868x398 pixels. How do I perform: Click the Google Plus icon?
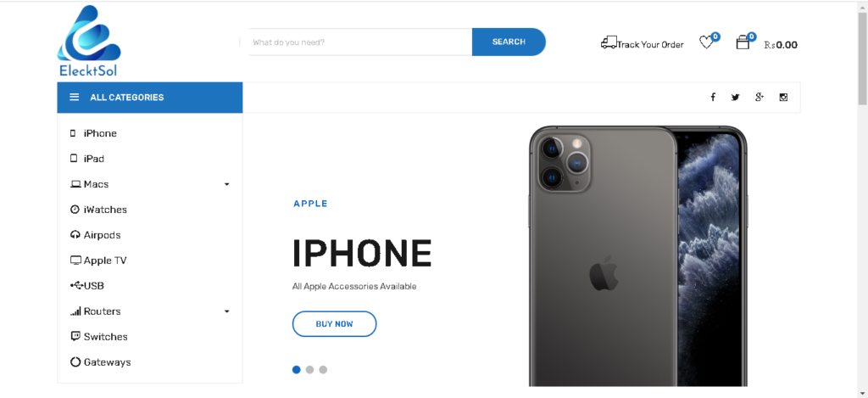[759, 97]
